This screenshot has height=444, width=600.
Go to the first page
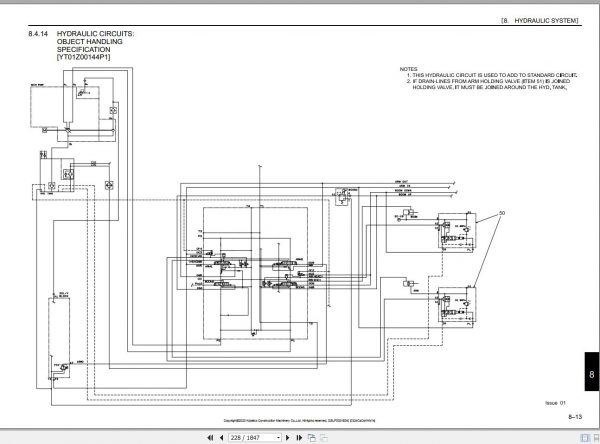[x=210, y=437]
